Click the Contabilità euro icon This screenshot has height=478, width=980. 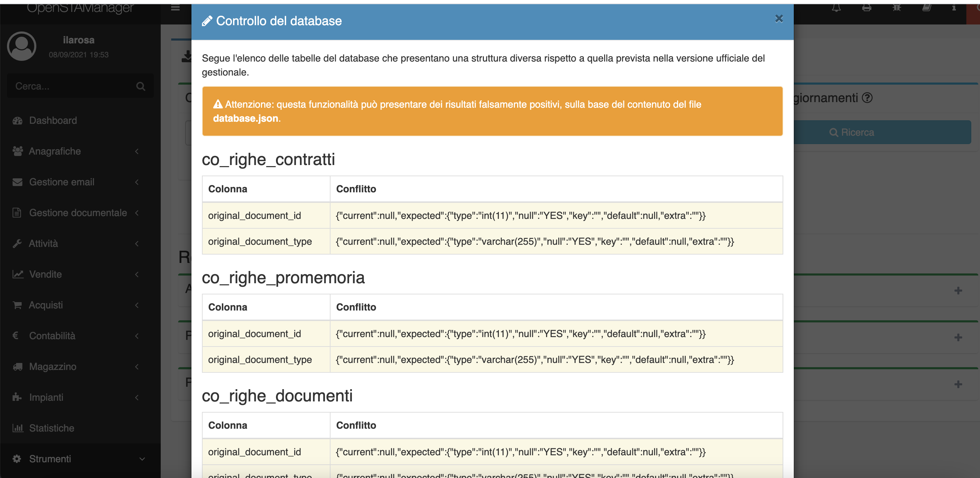16,336
